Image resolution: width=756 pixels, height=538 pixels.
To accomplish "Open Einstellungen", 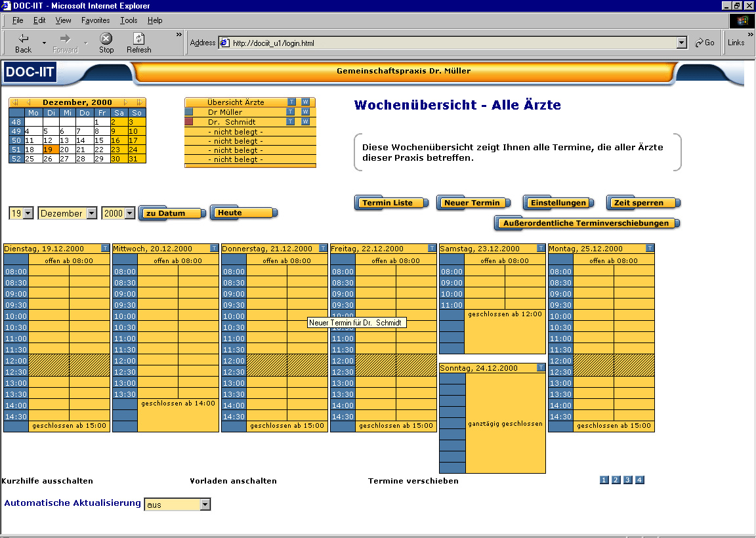I will [558, 203].
